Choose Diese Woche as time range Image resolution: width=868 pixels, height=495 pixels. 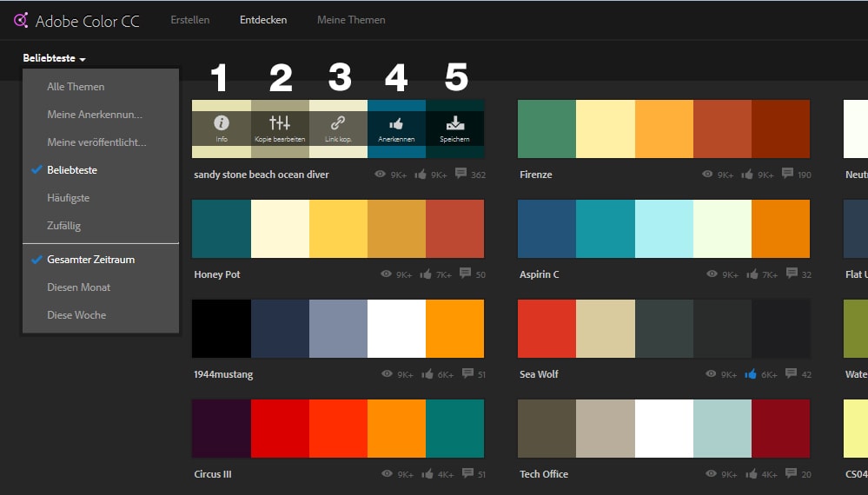click(x=76, y=315)
